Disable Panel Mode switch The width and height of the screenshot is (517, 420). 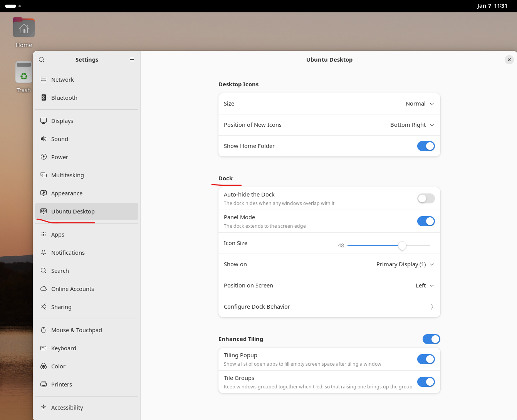pyautogui.click(x=426, y=221)
